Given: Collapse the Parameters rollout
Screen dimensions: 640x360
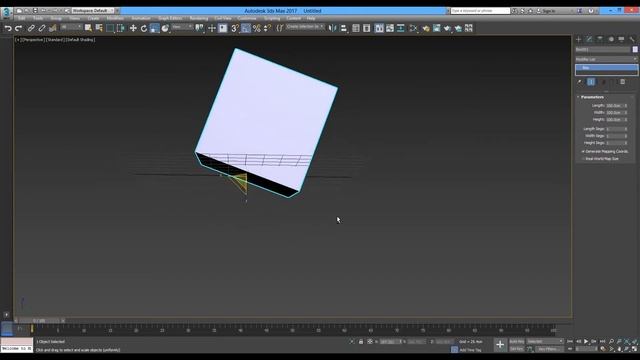Looking at the screenshot, I should [x=592, y=97].
